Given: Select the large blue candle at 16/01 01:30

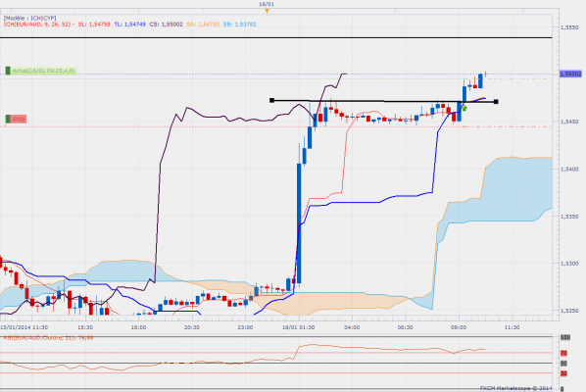Looking at the screenshot, I should pos(299,222).
